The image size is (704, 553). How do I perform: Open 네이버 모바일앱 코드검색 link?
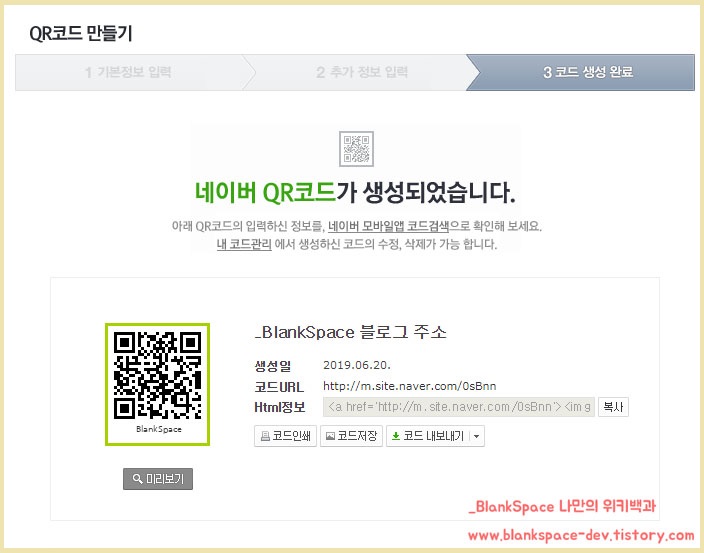388,226
